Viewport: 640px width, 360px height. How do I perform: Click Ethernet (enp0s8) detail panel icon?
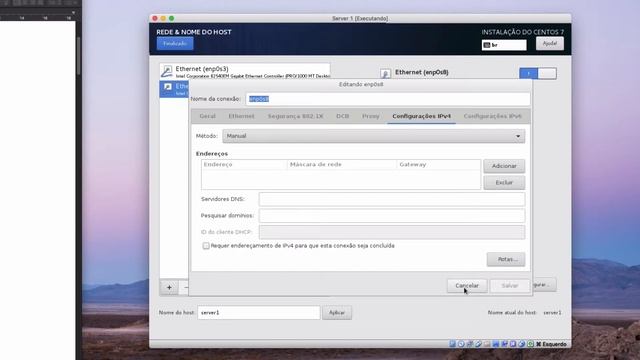pos(385,73)
